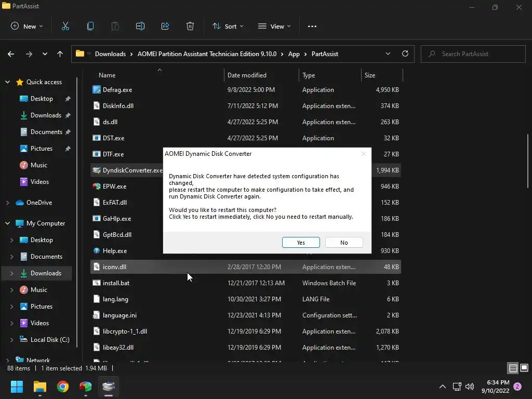Open Music under Quick access
Viewport: 532px width, 399px height.
38,165
